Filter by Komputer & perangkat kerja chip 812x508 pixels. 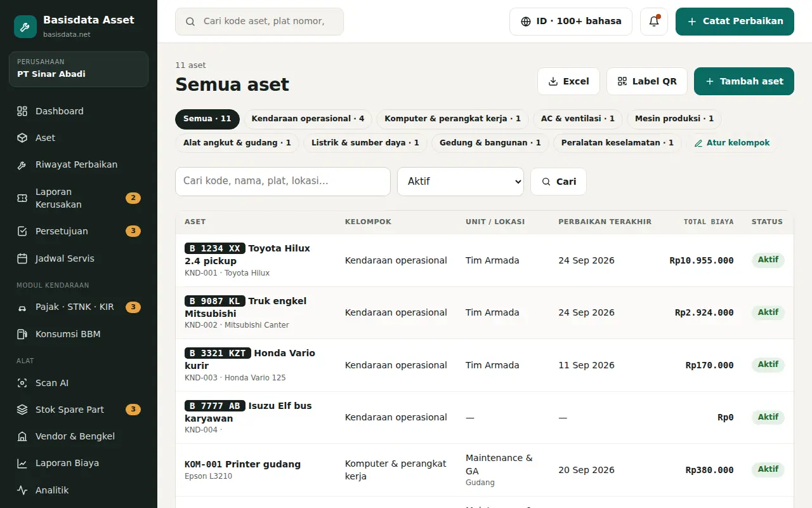pos(452,119)
